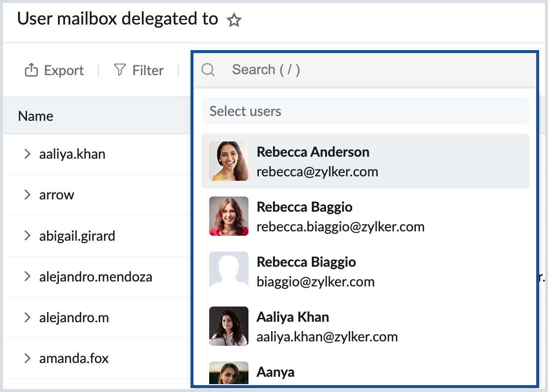Click the search magnifier icon
Image resolution: width=548 pixels, height=392 pixels.
208,70
